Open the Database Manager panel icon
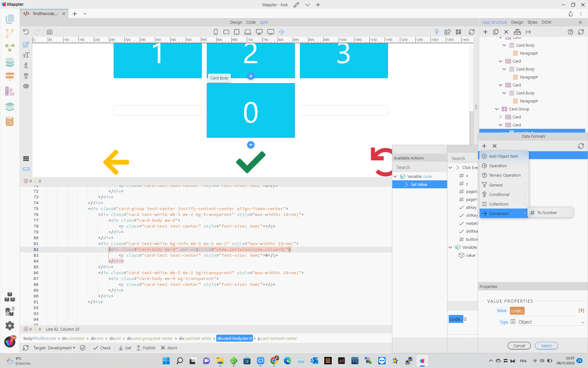588x368 pixels. tap(10, 62)
